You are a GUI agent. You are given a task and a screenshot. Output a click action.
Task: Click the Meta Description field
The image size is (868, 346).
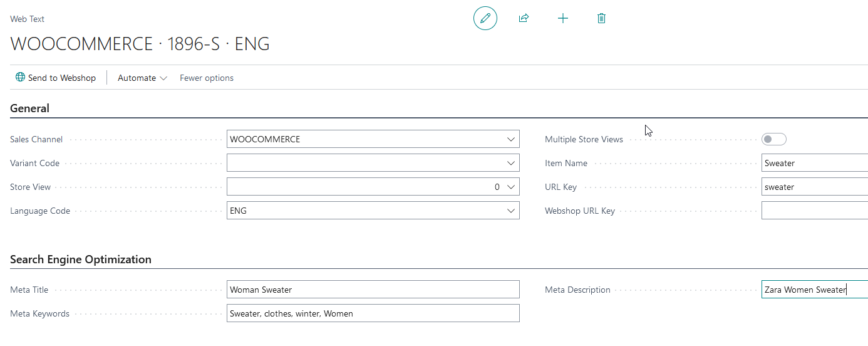click(x=815, y=290)
